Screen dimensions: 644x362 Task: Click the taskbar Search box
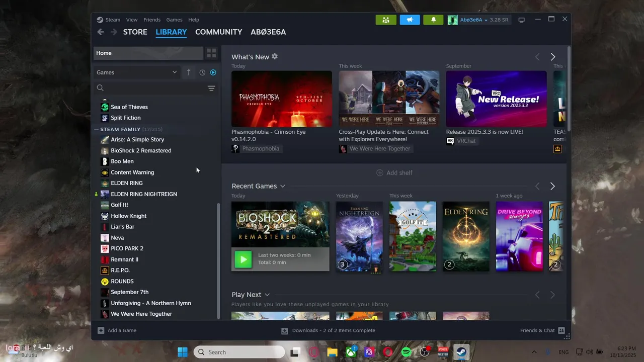(x=239, y=352)
